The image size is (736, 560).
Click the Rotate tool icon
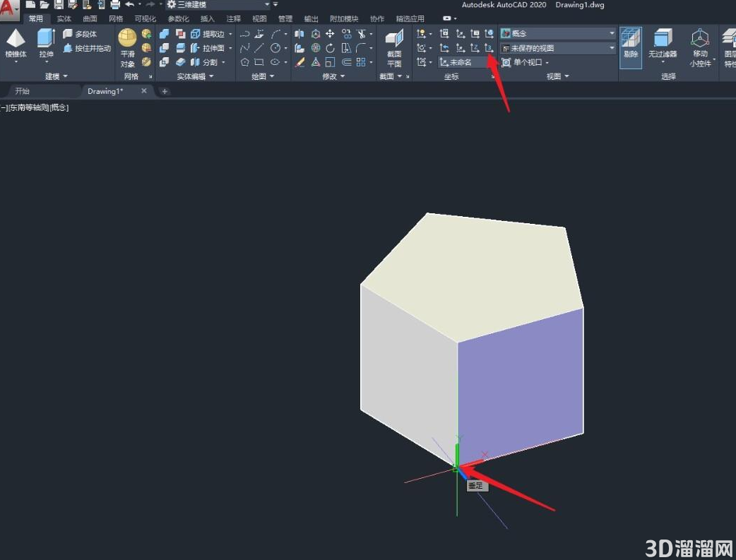tap(330, 48)
